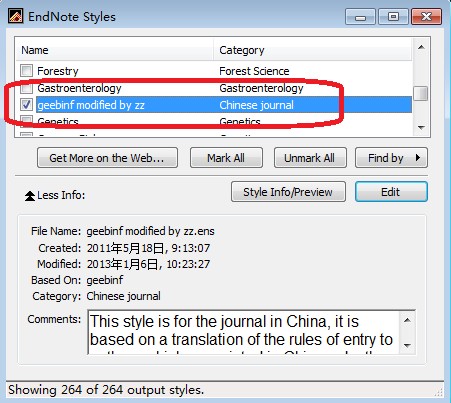This screenshot has height=403, width=451.
Task: Open the Find by dropdown menu
Action: [x=391, y=158]
